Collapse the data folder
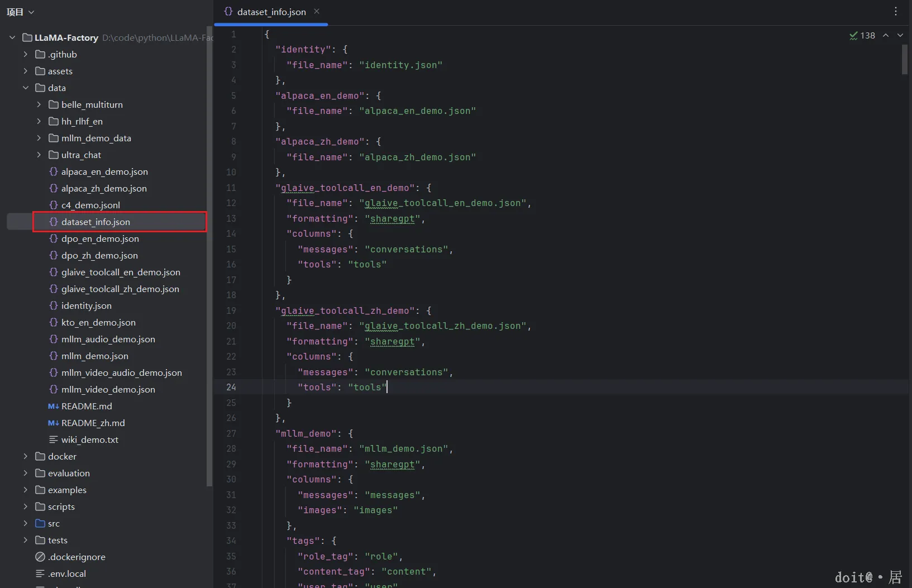912x588 pixels. (26, 88)
